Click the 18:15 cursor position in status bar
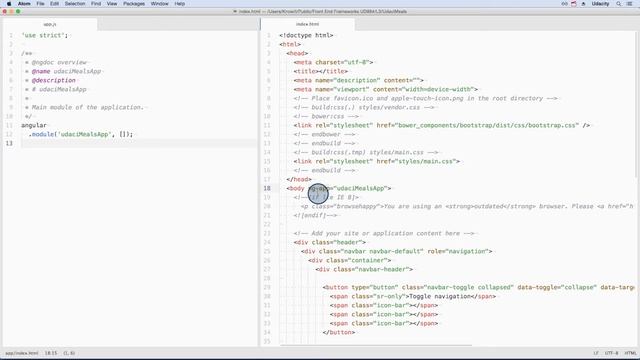Image resolution: width=640 pixels, height=360 pixels. coord(51,353)
